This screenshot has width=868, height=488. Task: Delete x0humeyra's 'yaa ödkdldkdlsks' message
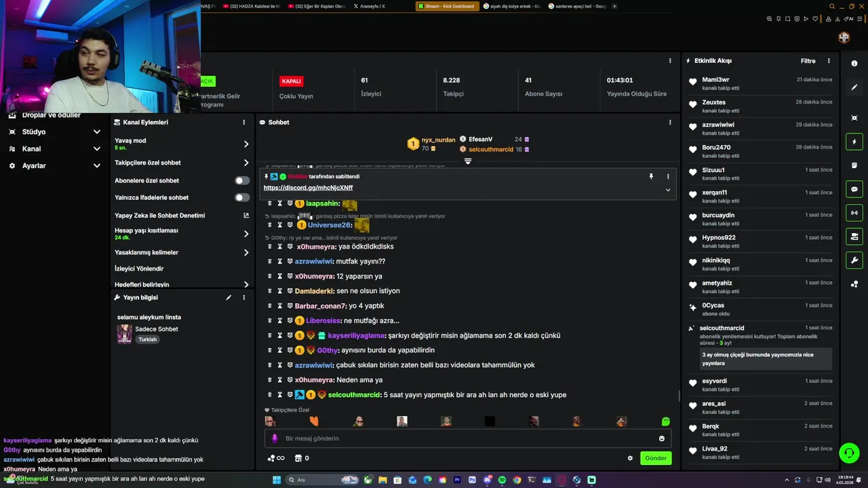click(269, 247)
